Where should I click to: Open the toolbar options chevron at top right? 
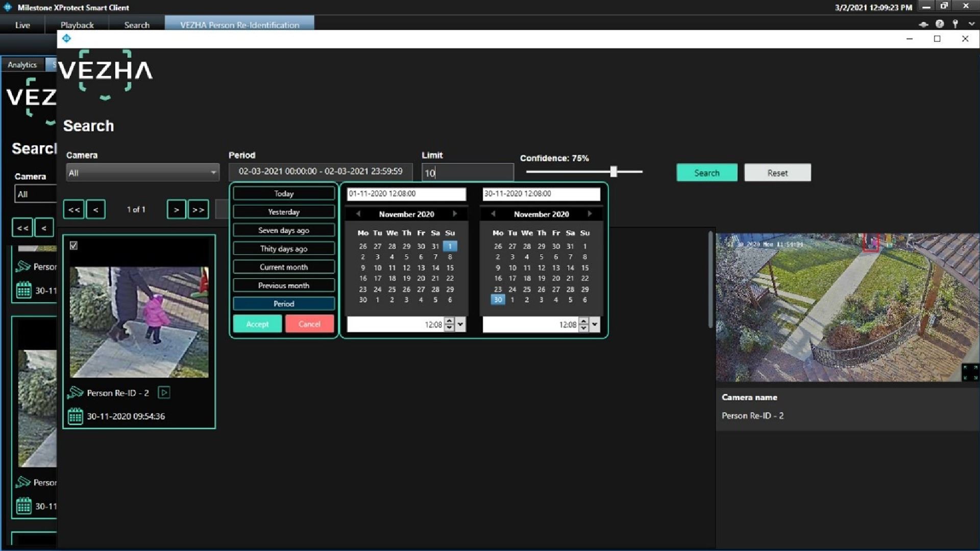[x=971, y=24]
